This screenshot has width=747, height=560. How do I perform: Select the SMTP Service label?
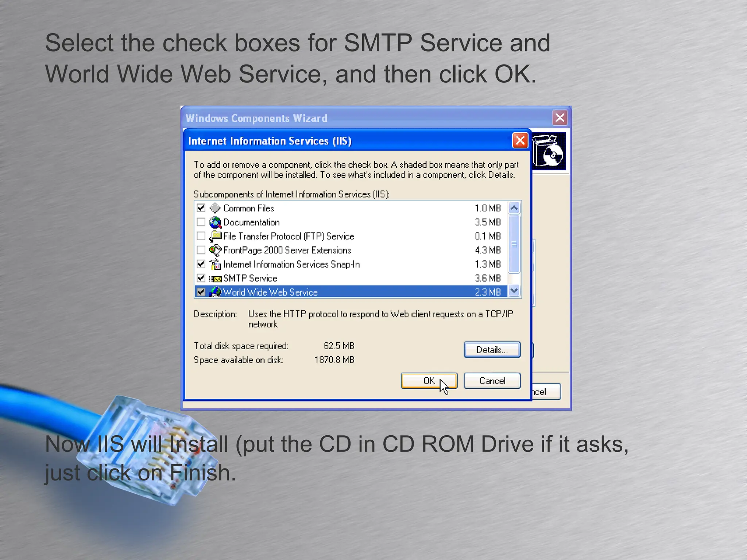(x=250, y=278)
